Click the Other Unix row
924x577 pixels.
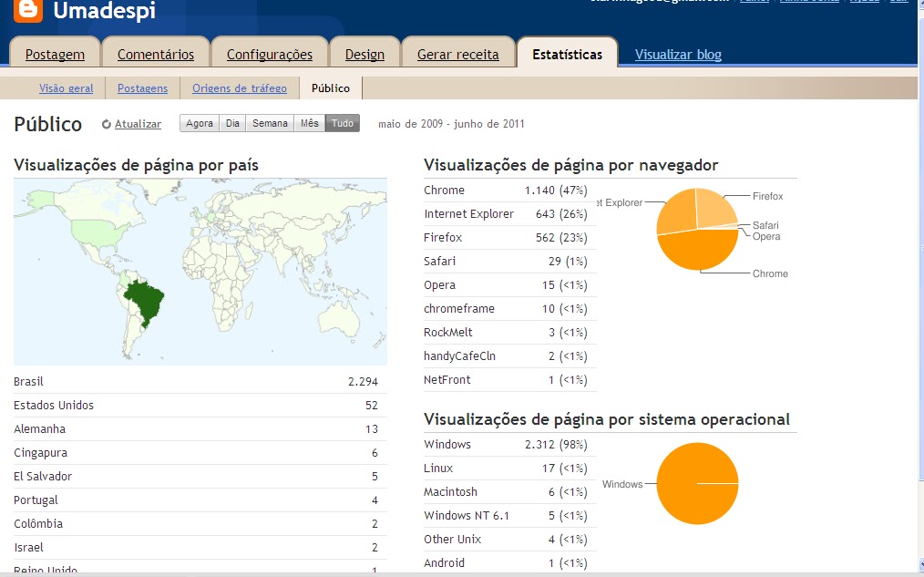tap(509, 540)
